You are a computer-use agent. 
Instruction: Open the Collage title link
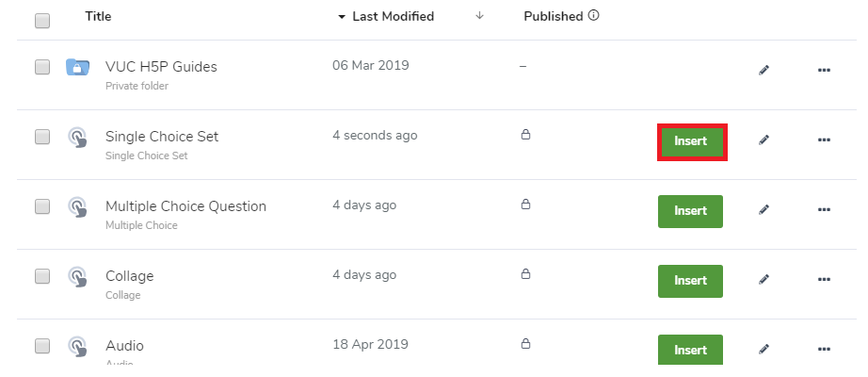coord(130,276)
